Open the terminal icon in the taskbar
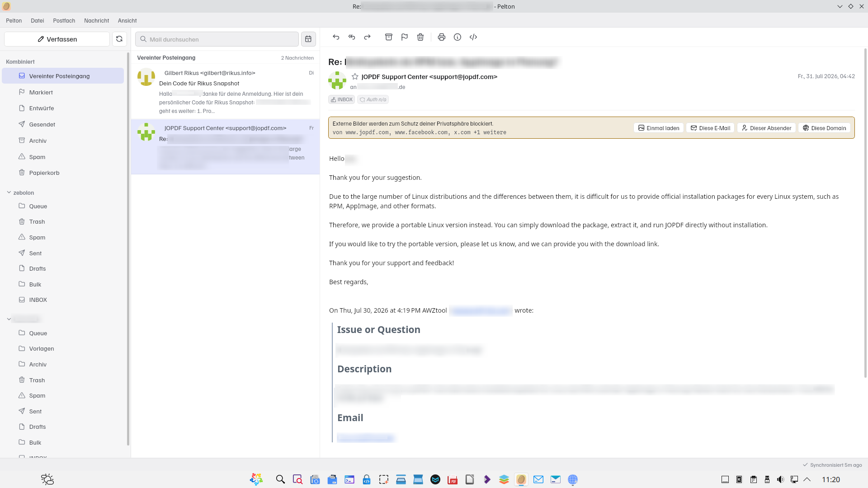This screenshot has height=488, width=868. [349, 479]
